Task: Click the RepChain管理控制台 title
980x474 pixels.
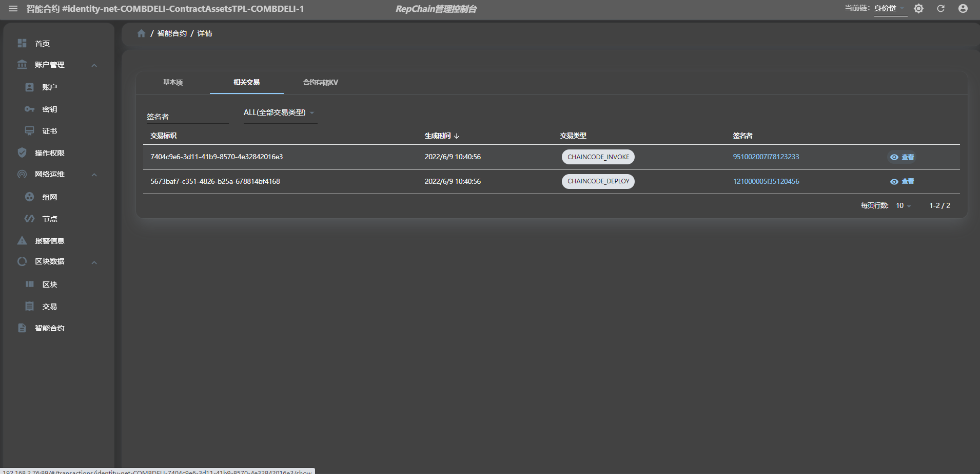Action: point(436,9)
